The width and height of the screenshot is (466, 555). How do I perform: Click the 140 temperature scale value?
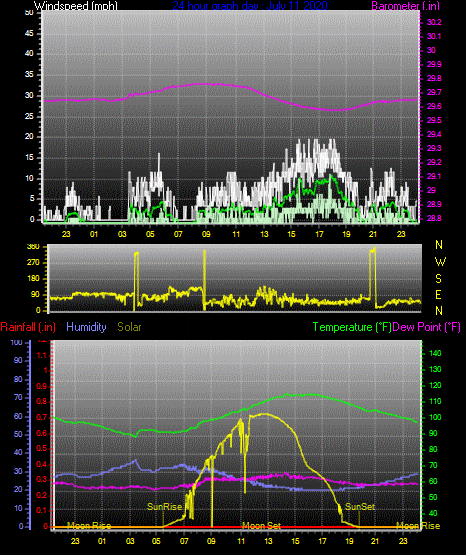[x=435, y=353]
